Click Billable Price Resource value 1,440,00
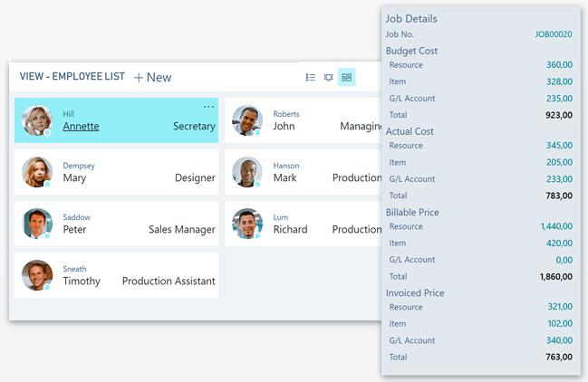 [x=555, y=226]
